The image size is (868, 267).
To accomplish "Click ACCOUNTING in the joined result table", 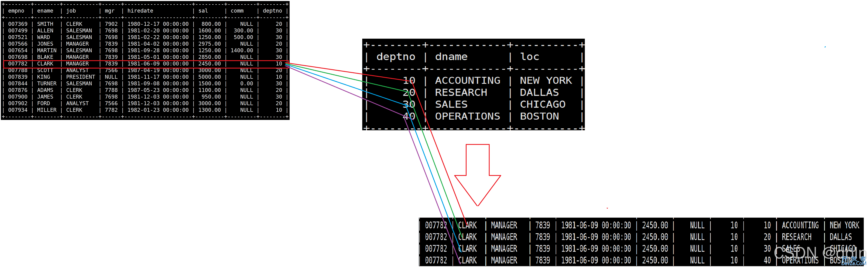I will coord(800,225).
